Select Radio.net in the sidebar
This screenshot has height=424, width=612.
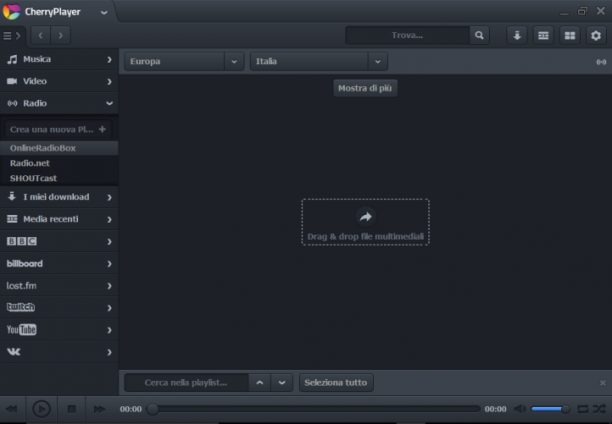(x=59, y=163)
